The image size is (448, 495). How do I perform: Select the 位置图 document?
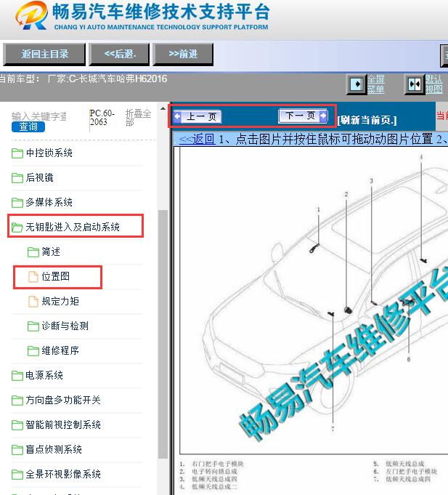point(55,276)
